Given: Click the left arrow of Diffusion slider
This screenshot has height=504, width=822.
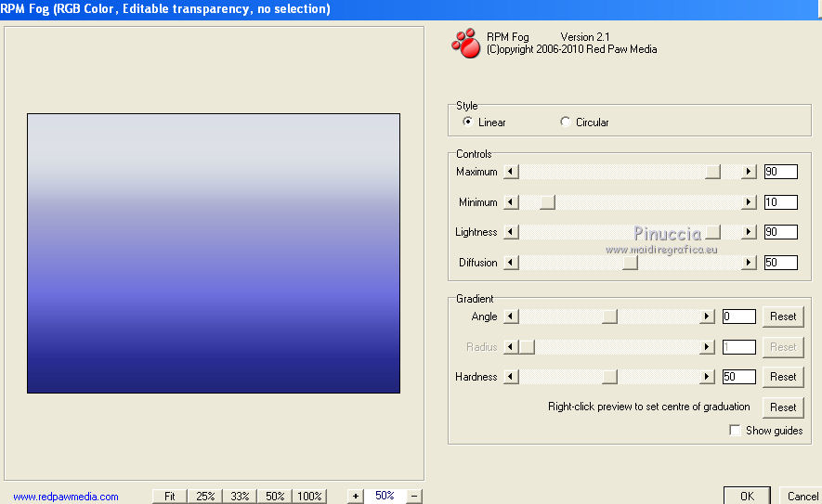Looking at the screenshot, I should point(511,262).
